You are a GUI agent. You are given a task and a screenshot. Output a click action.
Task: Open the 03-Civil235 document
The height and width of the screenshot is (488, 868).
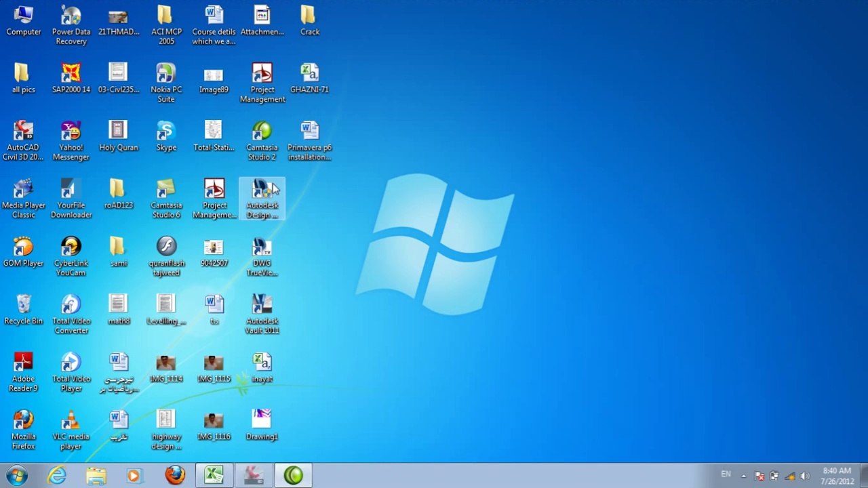pos(119,78)
